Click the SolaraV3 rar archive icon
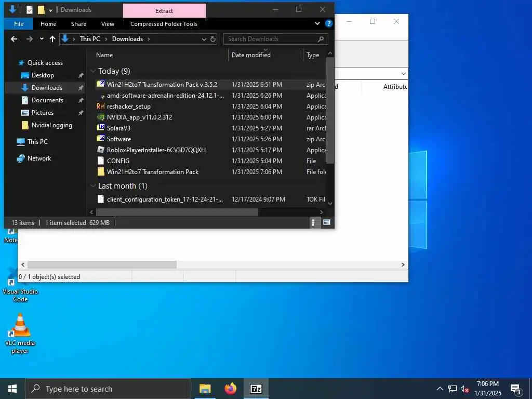Viewport: 532px width, 399px height. click(100, 128)
